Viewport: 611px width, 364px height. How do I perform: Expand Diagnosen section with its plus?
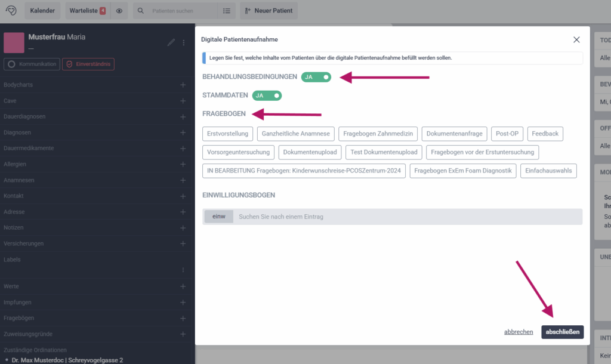click(x=183, y=132)
